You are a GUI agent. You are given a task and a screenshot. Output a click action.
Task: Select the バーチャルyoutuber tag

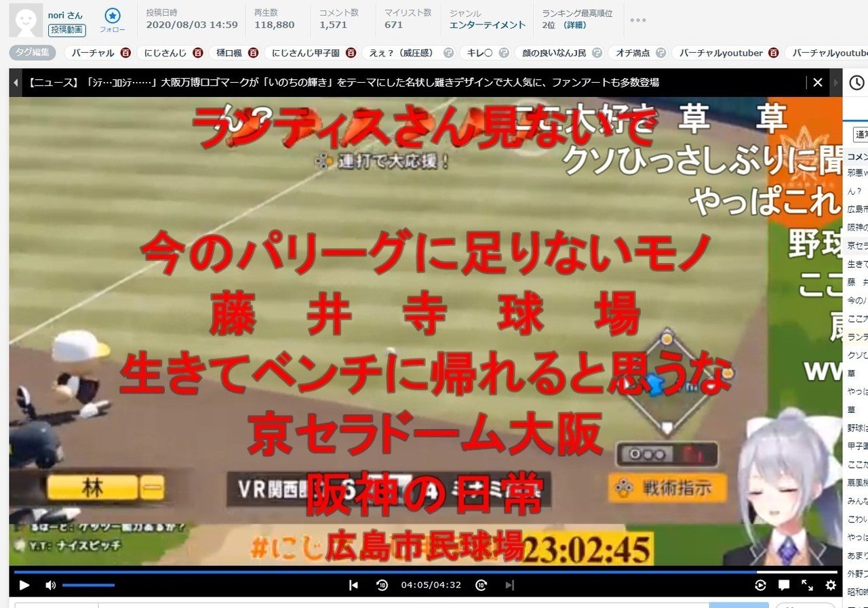point(721,53)
